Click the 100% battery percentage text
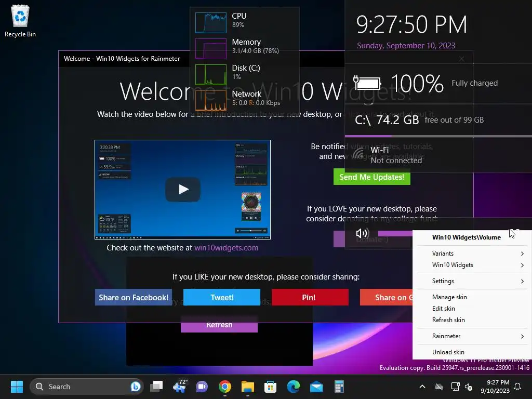This screenshot has height=399, width=532. (x=417, y=83)
